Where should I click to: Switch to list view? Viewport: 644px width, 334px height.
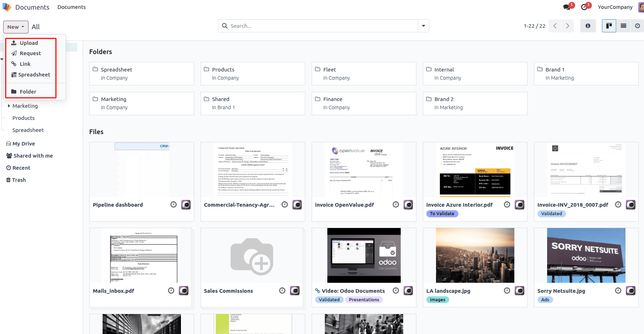(623, 26)
